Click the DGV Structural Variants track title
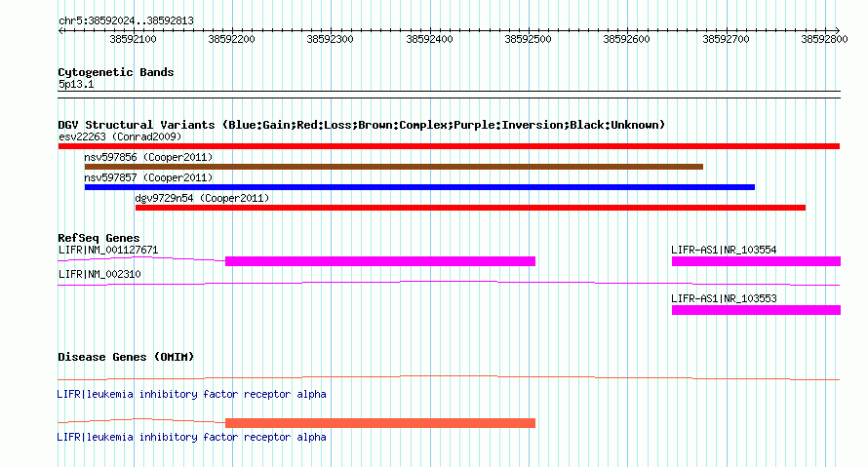868x467 pixels. pos(362,125)
